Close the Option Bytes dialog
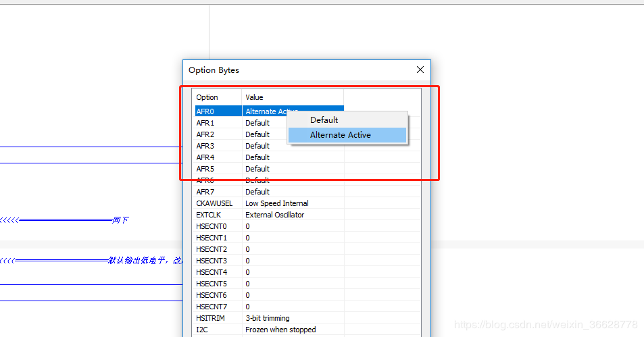This screenshot has width=644, height=337. coord(420,70)
